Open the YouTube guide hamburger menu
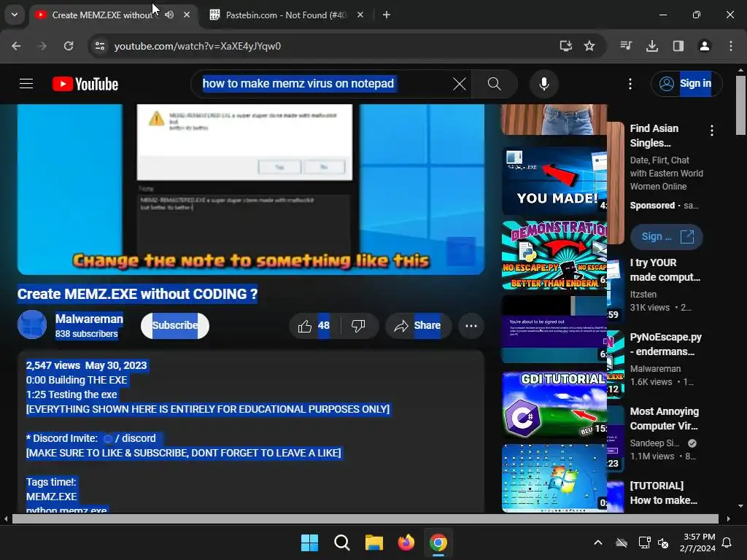This screenshot has height=560, width=747. click(26, 84)
